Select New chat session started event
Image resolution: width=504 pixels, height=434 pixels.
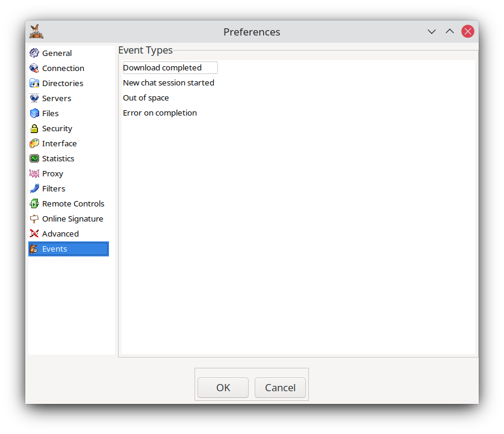(x=169, y=82)
